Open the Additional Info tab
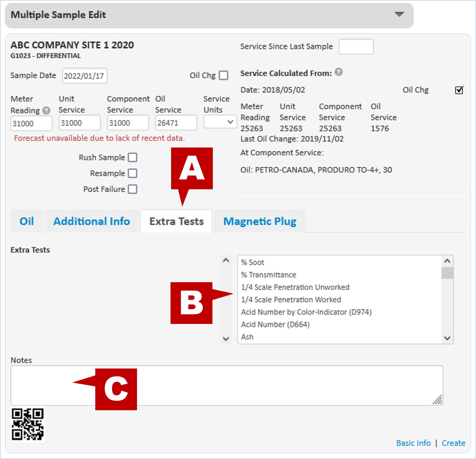Image resolution: width=476 pixels, height=459 pixels. point(91,221)
